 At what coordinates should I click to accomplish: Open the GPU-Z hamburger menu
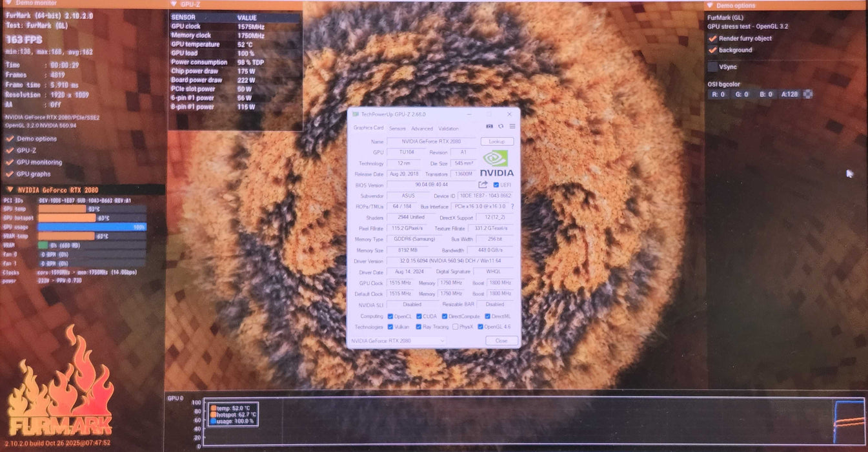pyautogui.click(x=512, y=127)
